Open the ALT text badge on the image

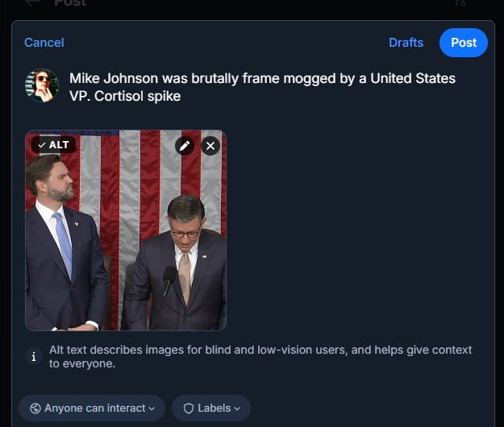54,145
